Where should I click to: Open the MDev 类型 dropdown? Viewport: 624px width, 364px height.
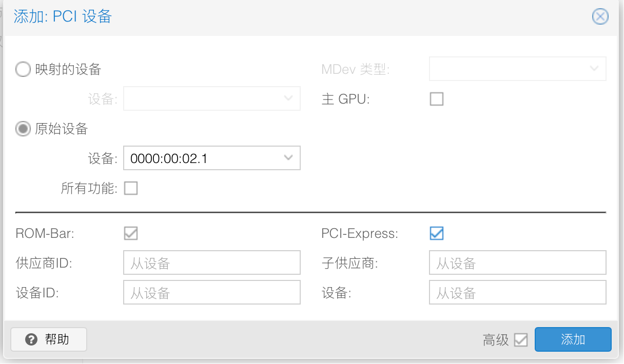click(x=517, y=69)
